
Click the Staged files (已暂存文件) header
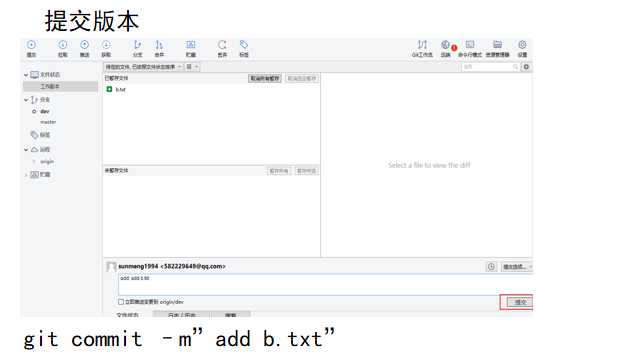116,78
